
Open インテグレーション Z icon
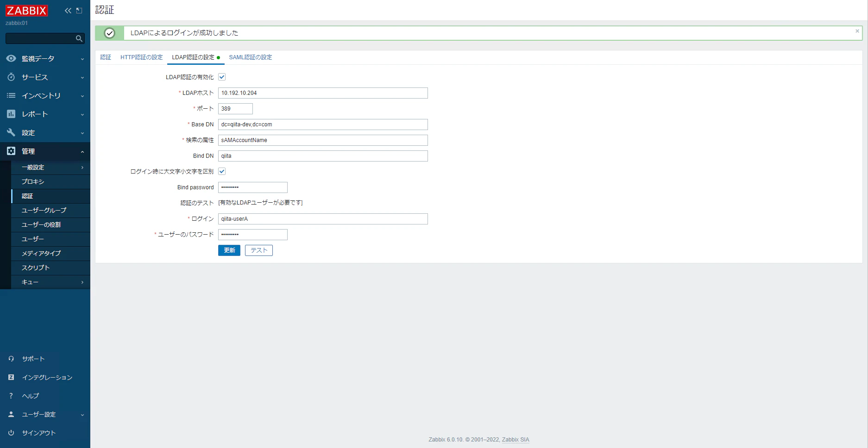[11, 377]
